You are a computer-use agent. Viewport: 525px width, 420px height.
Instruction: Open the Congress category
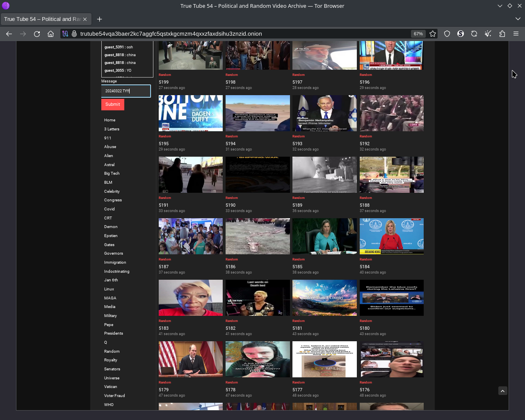pyautogui.click(x=113, y=200)
